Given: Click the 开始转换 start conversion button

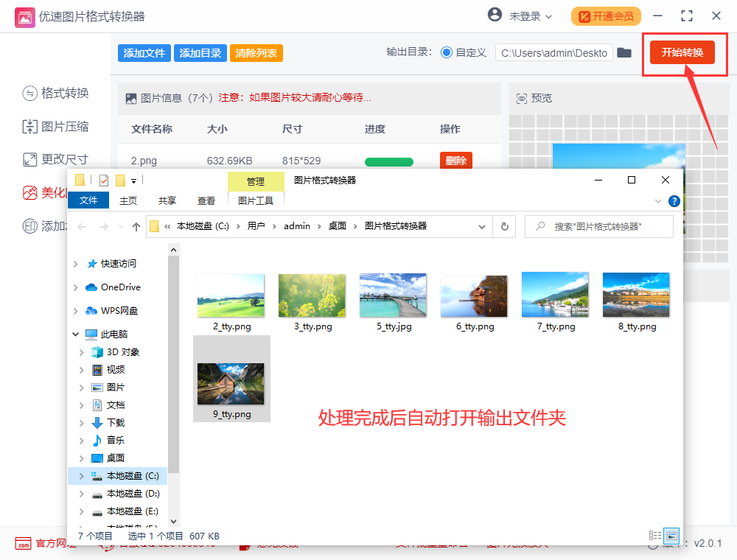Looking at the screenshot, I should (x=682, y=52).
